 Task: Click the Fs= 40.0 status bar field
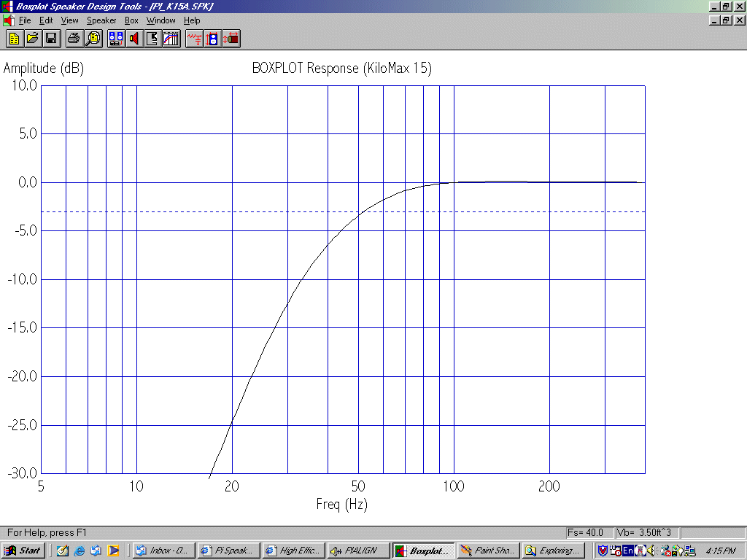[x=589, y=532]
